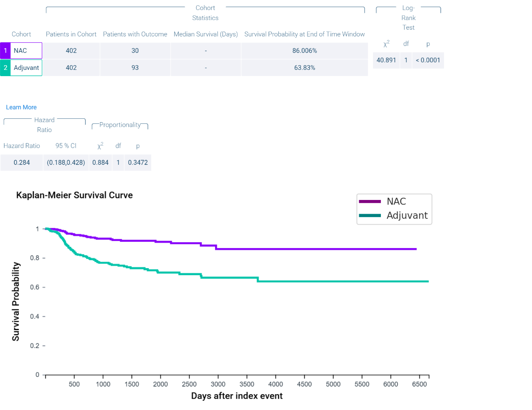Select the Adjuvant cohort name label
Viewport: 532px width, 410px height.
pos(26,68)
